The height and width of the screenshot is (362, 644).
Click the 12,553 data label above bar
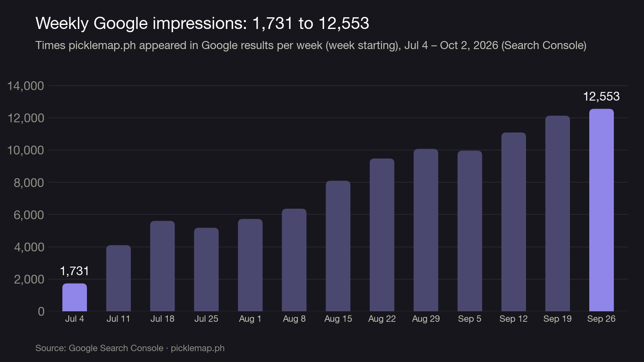click(601, 97)
